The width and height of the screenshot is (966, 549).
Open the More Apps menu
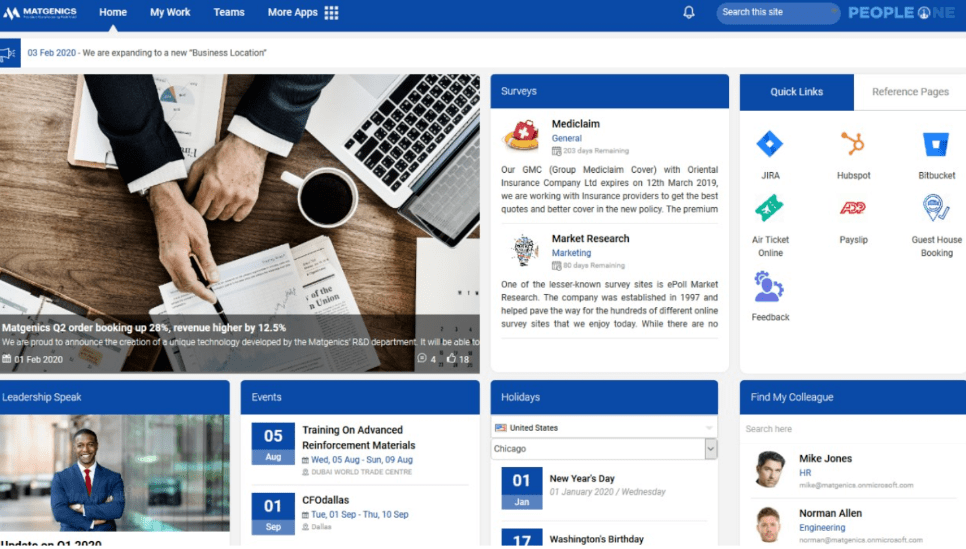pyautogui.click(x=293, y=12)
